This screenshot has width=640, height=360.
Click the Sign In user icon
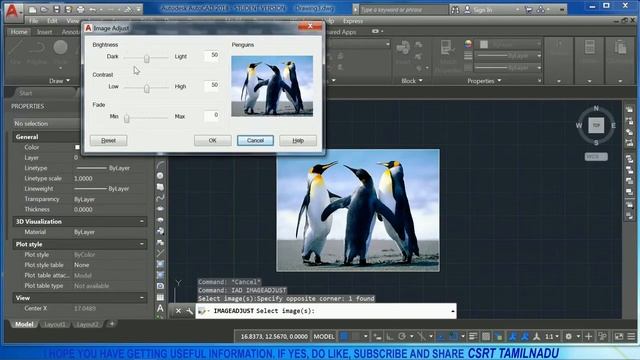[467, 9]
